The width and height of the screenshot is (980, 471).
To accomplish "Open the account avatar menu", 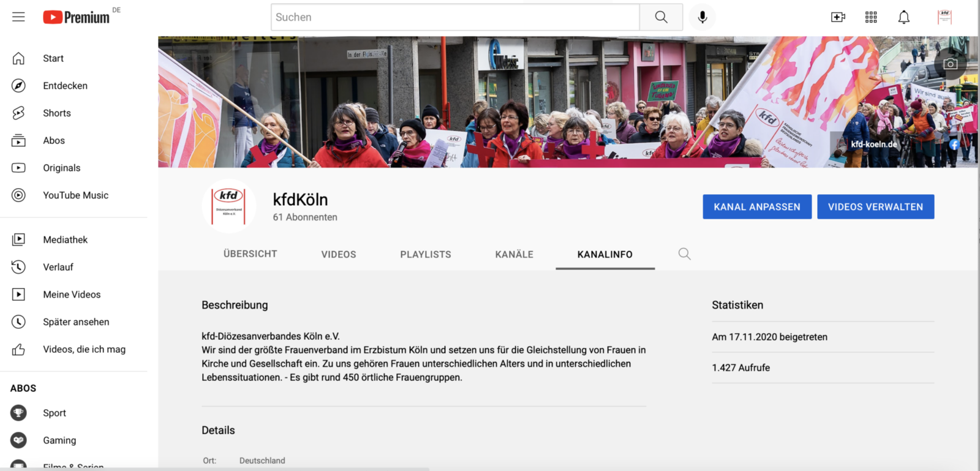I will (944, 17).
